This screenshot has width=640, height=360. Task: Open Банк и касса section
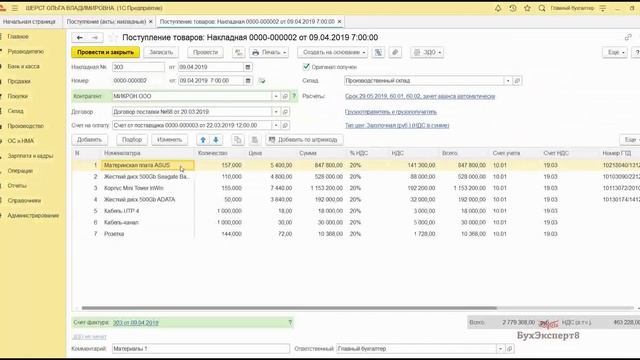point(23,67)
